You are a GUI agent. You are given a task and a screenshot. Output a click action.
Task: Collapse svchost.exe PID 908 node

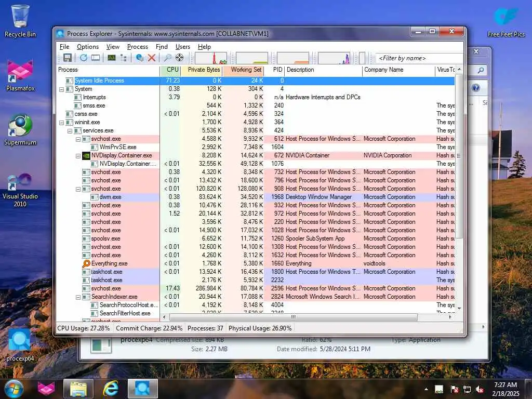tap(78, 189)
